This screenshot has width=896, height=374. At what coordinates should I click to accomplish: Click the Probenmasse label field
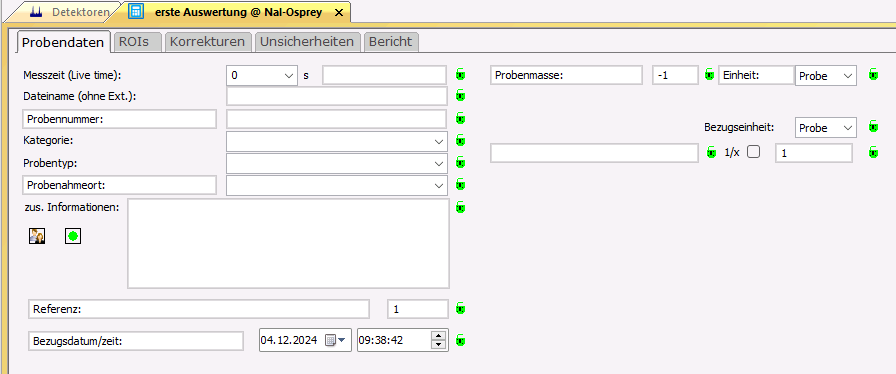point(566,75)
